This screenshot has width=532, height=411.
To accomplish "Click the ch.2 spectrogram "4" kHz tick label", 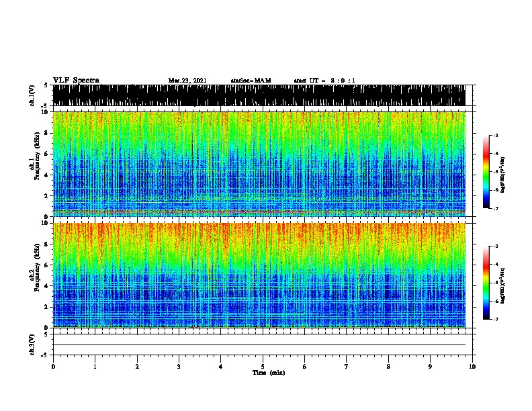I will pos(47,286).
